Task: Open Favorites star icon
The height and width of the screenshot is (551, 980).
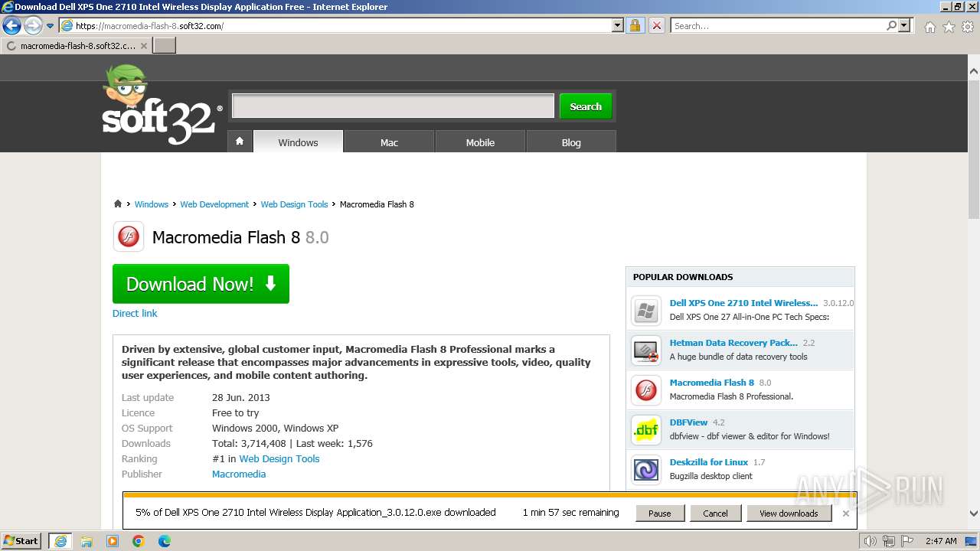Action: click(949, 27)
